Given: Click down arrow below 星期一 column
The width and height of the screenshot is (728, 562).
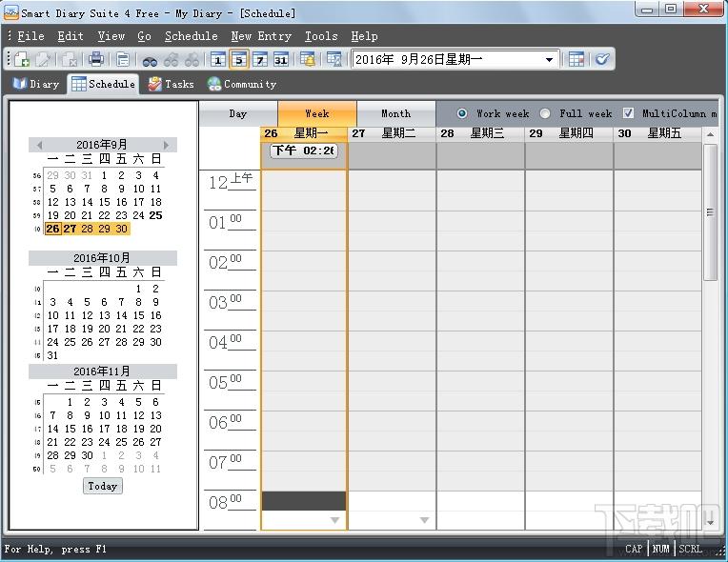Looking at the screenshot, I should [x=334, y=520].
